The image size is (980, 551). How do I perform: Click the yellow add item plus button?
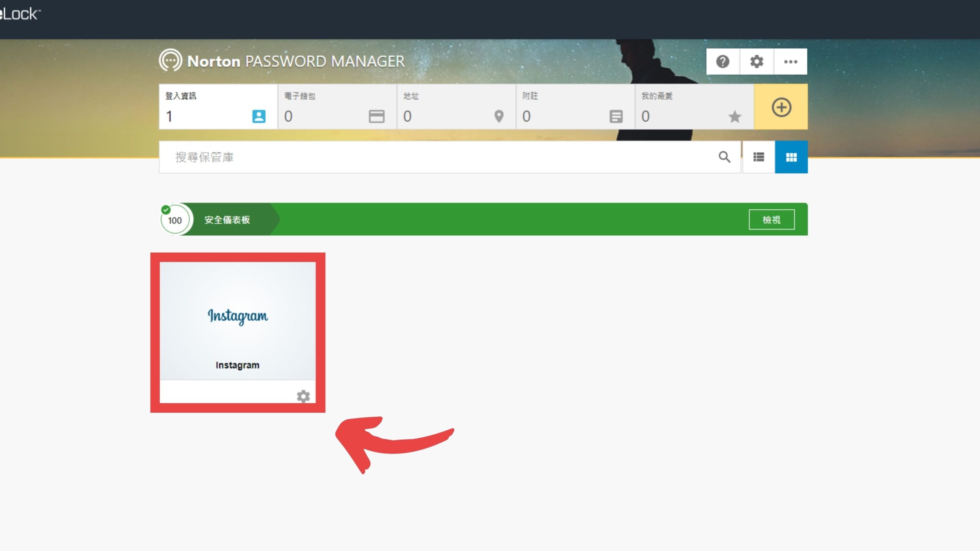pyautogui.click(x=781, y=107)
